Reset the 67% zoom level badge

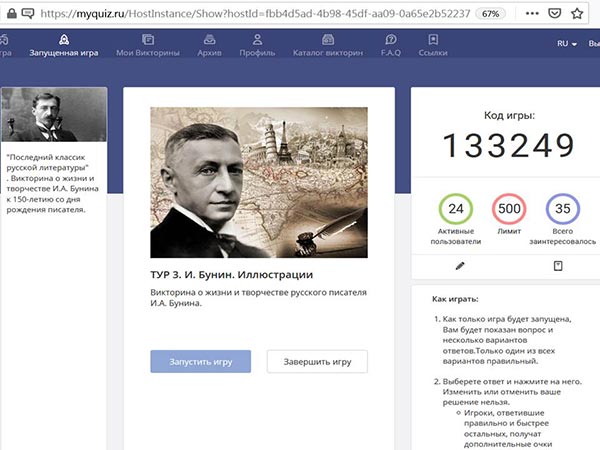point(490,14)
